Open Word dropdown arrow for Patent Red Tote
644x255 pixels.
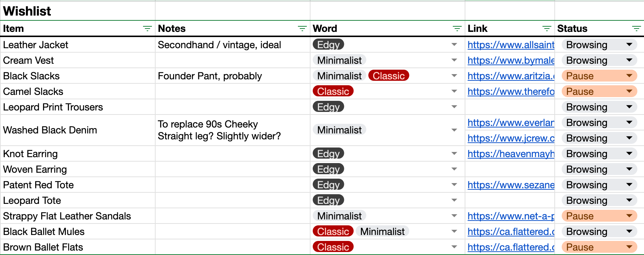click(454, 185)
